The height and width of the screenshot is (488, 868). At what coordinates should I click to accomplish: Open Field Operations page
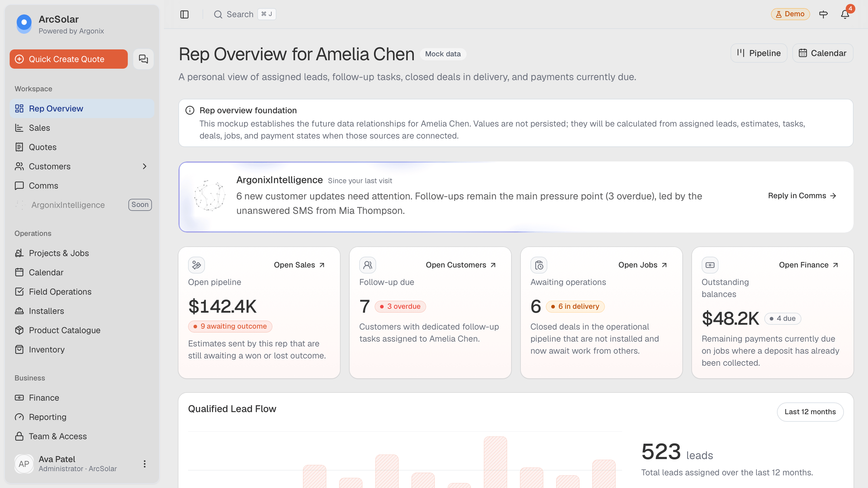(x=82, y=292)
